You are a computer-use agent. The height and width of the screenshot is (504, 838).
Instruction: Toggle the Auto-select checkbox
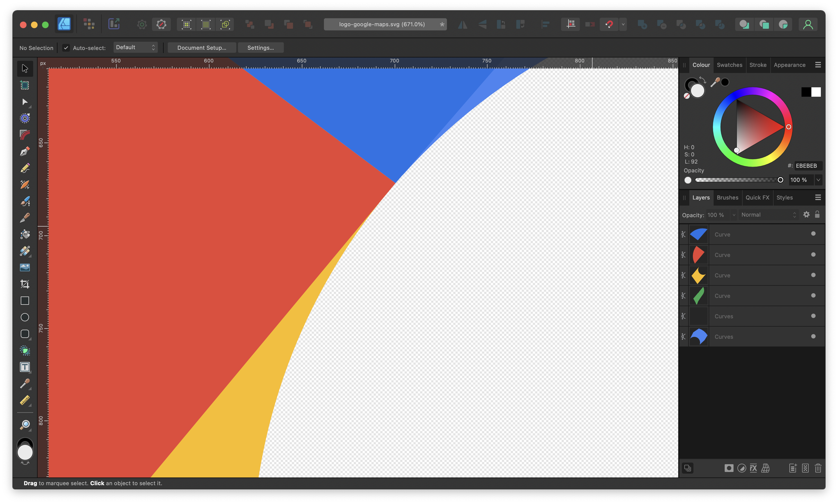point(66,48)
